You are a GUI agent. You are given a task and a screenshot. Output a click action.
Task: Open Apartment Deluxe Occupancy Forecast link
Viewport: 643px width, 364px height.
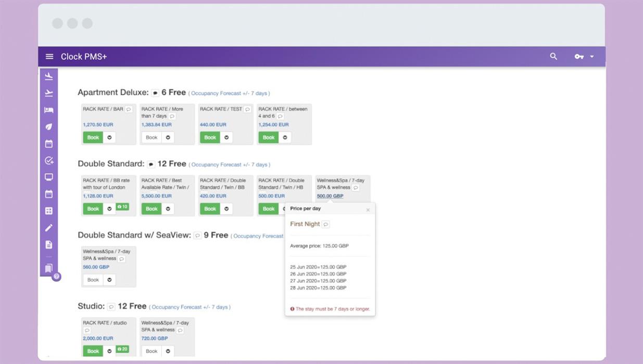(x=229, y=94)
